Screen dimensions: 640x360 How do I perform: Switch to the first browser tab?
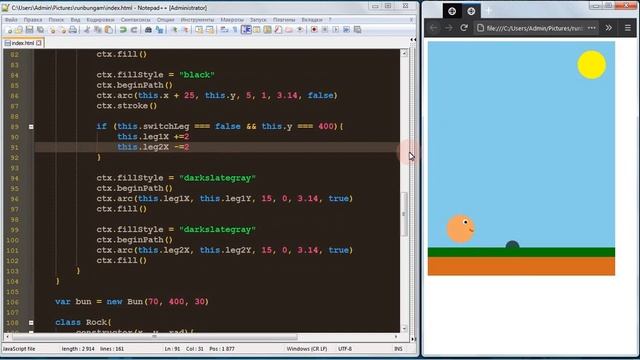click(452, 11)
